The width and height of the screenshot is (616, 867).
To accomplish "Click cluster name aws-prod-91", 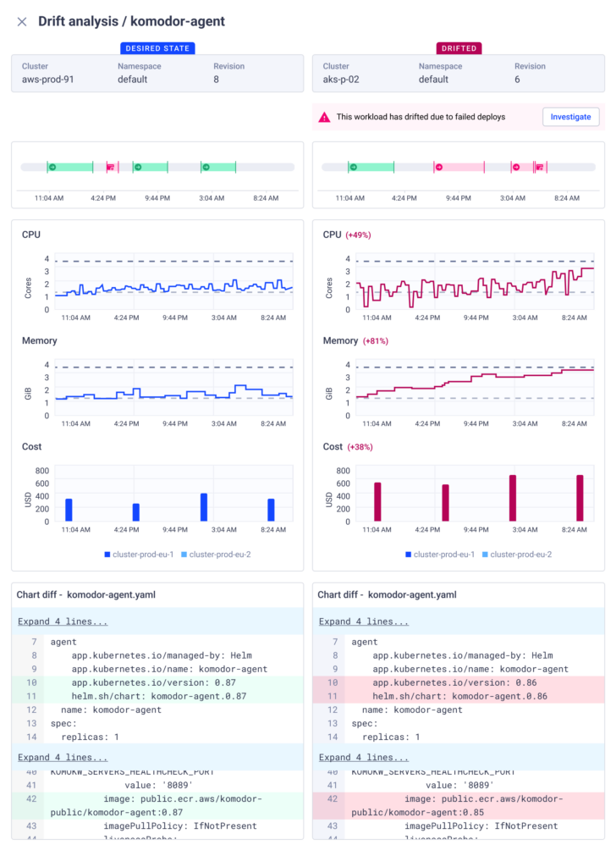I will pyautogui.click(x=48, y=79).
